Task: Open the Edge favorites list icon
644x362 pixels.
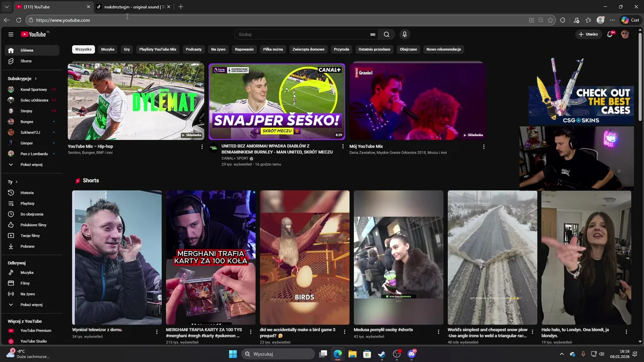Action: click(x=588, y=20)
